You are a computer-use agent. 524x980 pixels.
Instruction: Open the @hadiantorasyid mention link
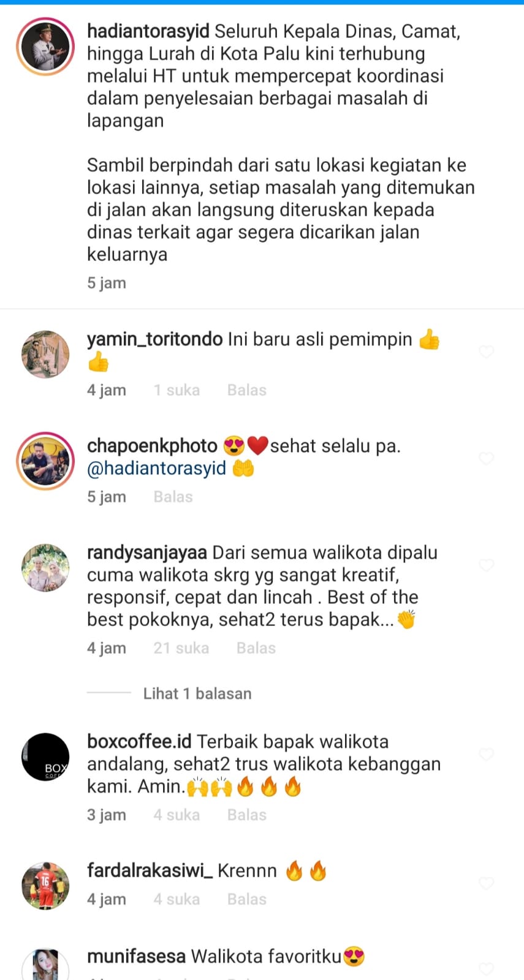point(157,469)
